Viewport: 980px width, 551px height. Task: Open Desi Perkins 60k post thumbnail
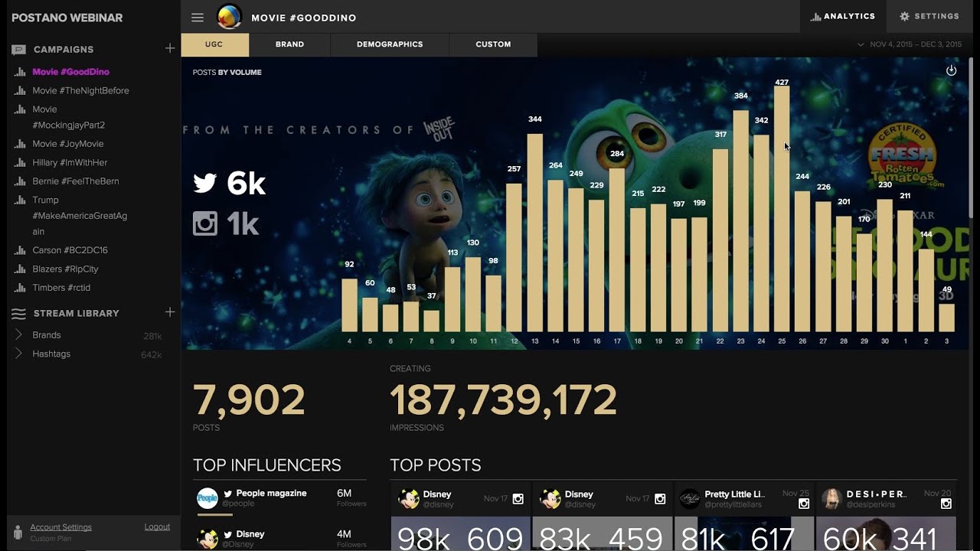click(x=886, y=533)
